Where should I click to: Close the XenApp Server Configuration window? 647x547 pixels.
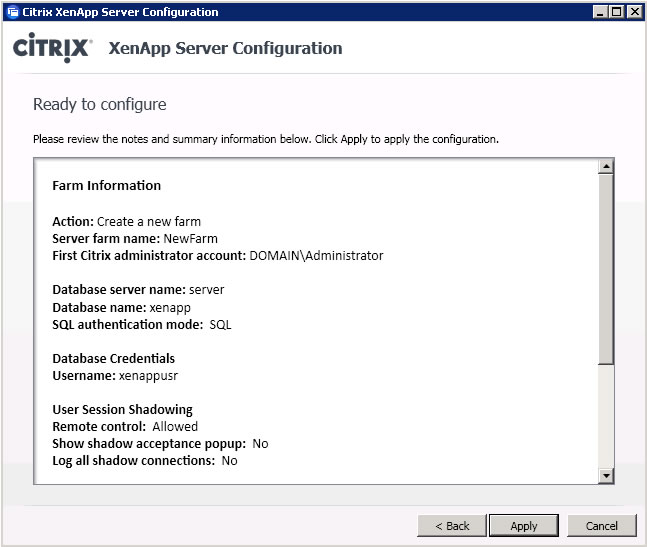point(634,12)
